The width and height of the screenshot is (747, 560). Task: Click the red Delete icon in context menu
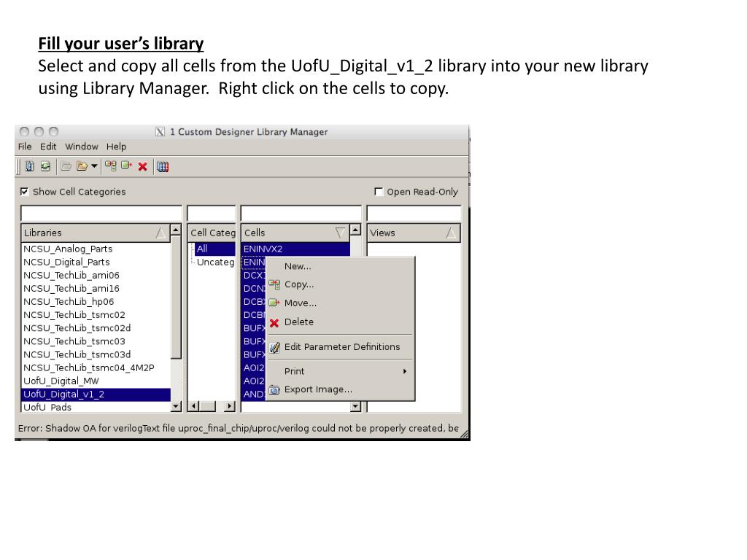click(274, 323)
